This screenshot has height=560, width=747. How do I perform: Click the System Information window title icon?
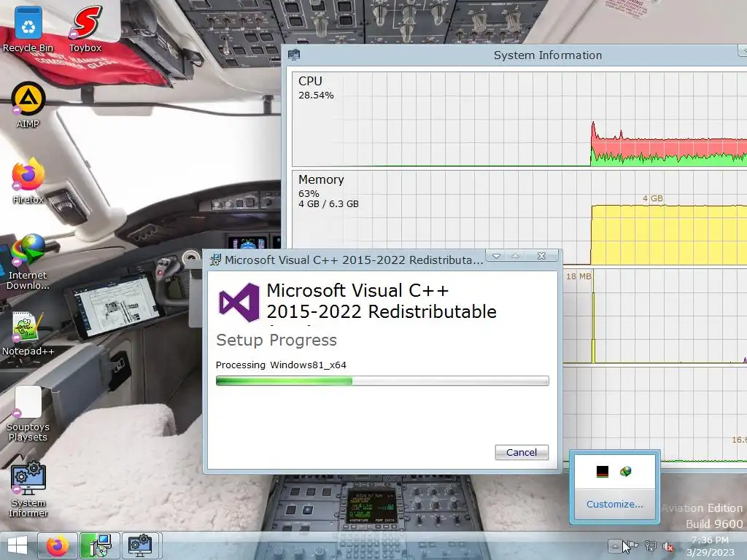pyautogui.click(x=294, y=55)
